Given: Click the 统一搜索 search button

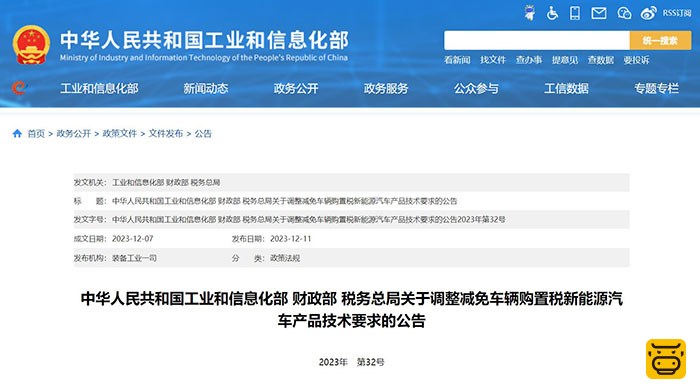Looking at the screenshot, I should point(660,41).
